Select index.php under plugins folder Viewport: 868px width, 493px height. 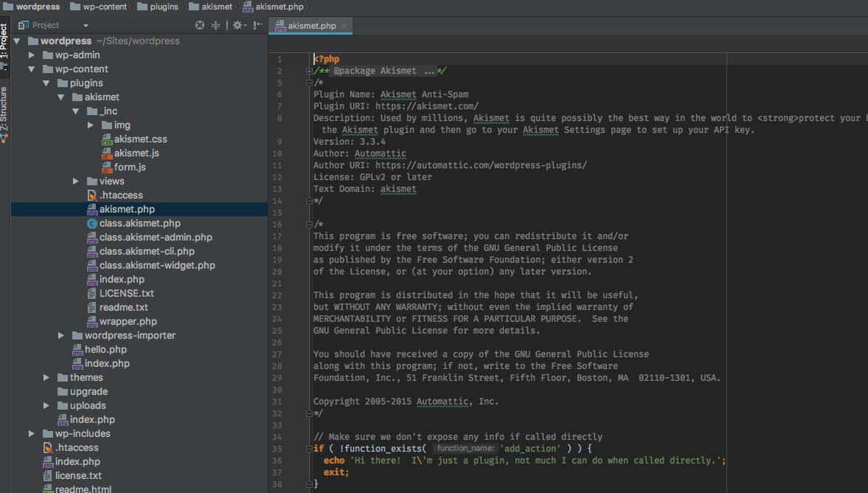(139, 363)
